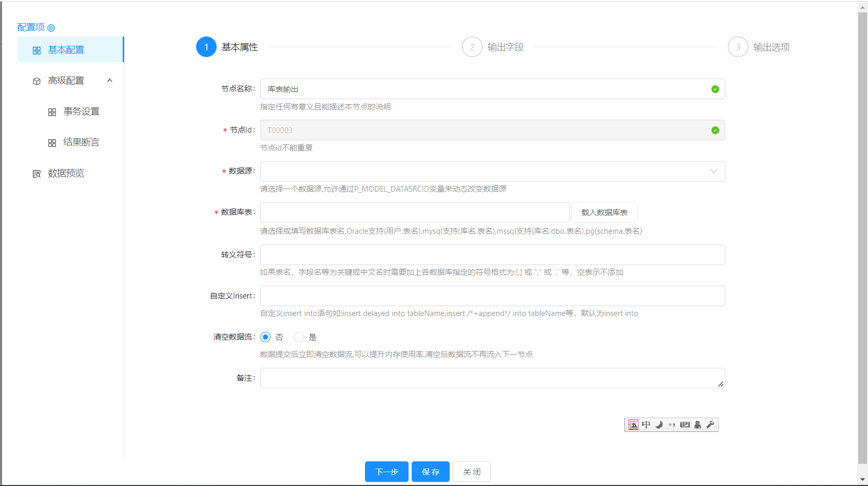Select 否 for 清空数据流
The image size is (868, 486).
265,337
